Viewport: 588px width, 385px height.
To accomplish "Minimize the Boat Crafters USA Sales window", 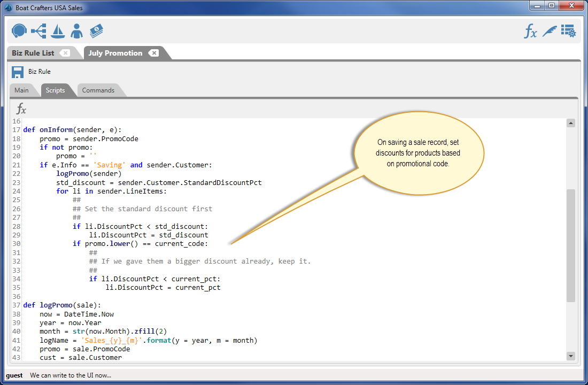I will click(x=537, y=6).
